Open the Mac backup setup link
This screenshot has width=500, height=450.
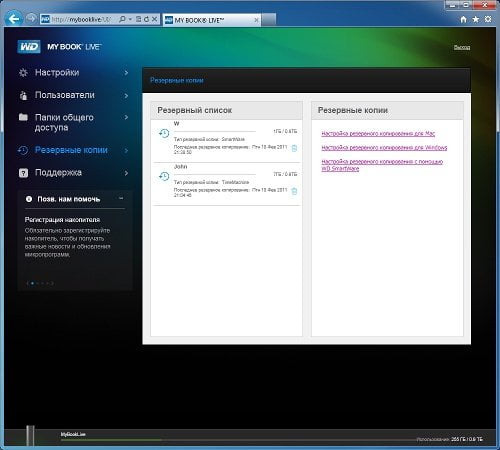pyautogui.click(x=378, y=134)
